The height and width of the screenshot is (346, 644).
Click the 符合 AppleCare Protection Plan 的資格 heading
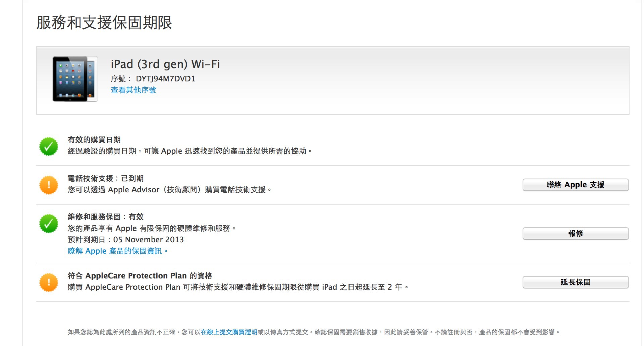[x=140, y=276]
